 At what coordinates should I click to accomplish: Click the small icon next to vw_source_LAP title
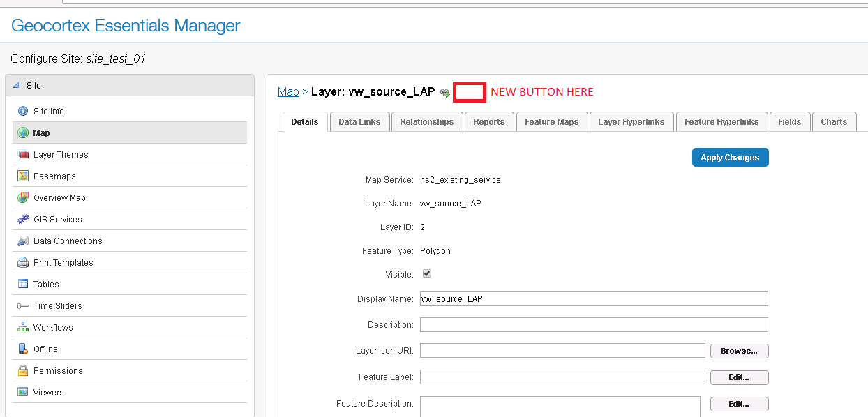click(x=444, y=93)
